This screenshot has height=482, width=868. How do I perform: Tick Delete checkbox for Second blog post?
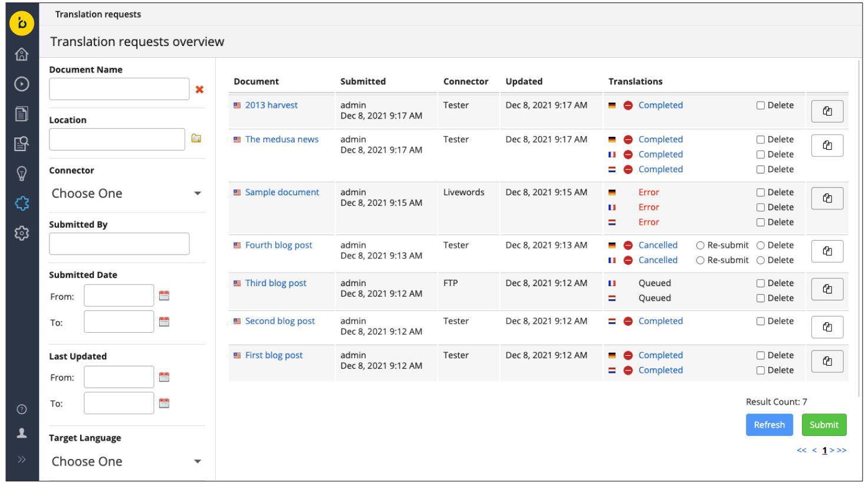tap(761, 322)
